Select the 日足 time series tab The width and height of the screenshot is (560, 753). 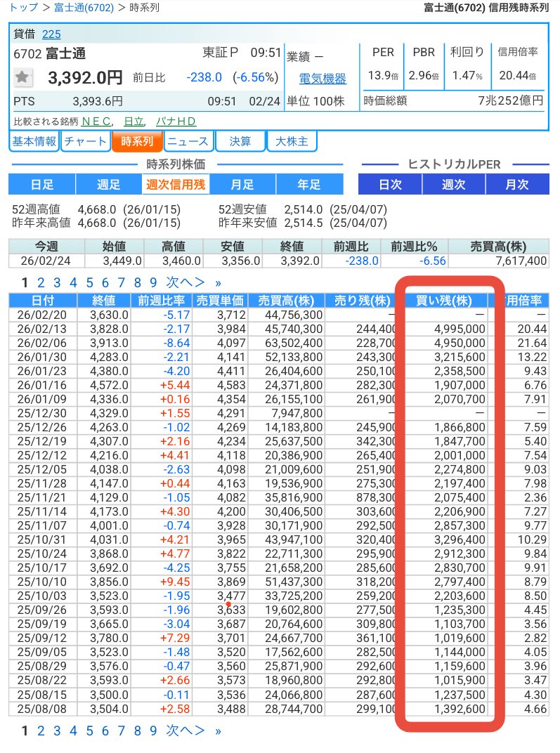(41, 185)
